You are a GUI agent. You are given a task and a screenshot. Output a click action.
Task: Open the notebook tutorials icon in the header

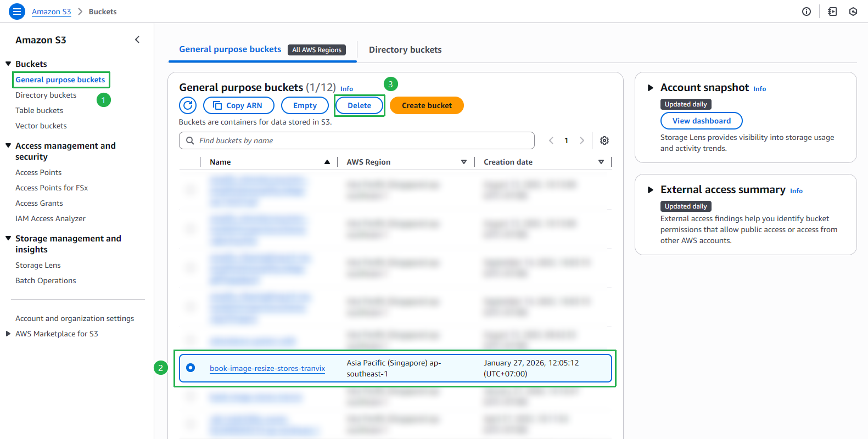(x=832, y=12)
